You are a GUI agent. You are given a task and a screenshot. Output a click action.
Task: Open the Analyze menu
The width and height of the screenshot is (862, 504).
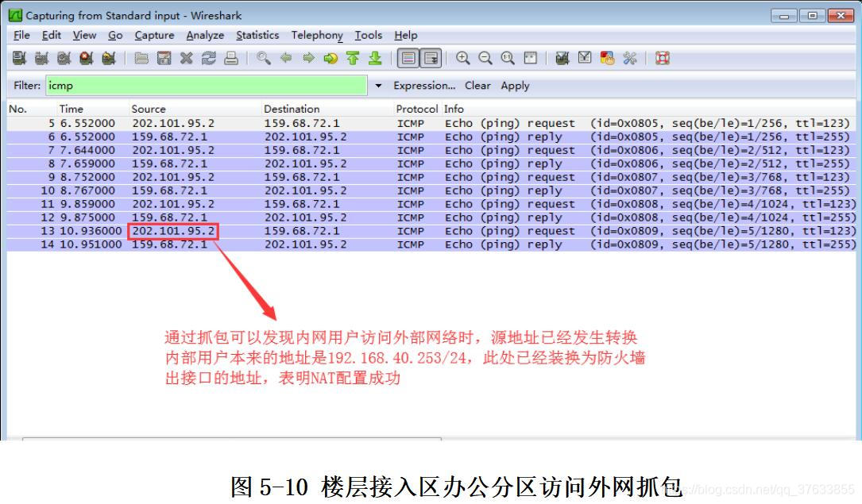click(205, 35)
